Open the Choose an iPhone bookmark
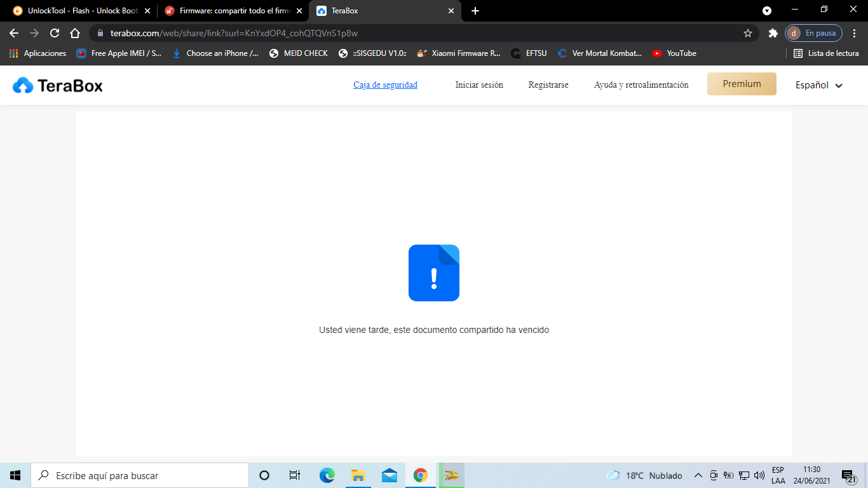The image size is (868, 488). point(215,53)
